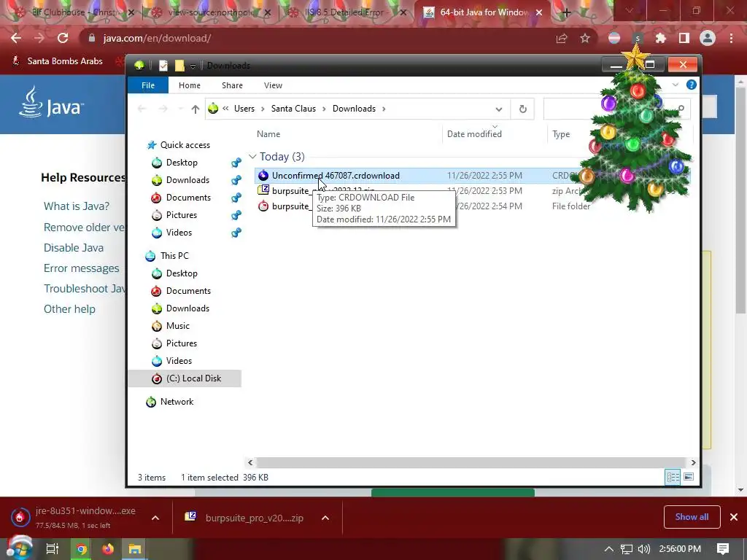This screenshot has height=560, width=747.
Task: Open the What is Java? link
Action: pyautogui.click(x=76, y=206)
